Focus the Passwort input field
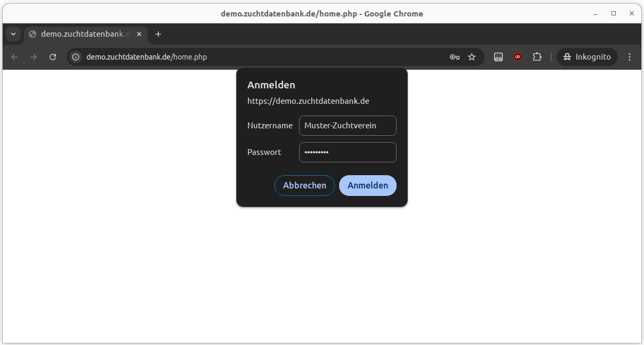This screenshot has height=345, width=644. click(348, 152)
